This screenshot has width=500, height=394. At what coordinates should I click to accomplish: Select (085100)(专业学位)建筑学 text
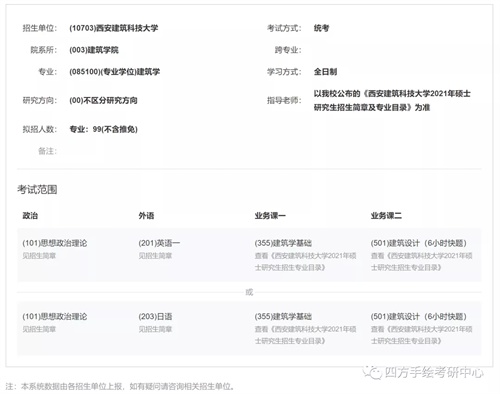115,72
